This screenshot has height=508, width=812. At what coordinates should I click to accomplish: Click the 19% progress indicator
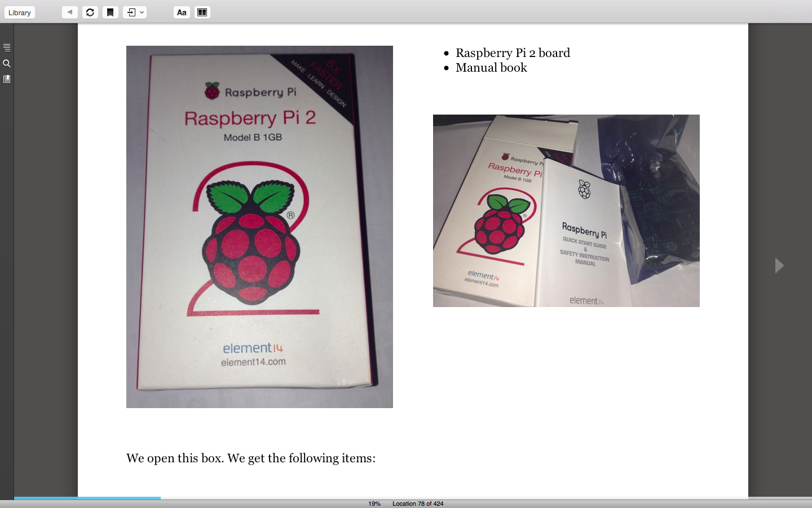(374, 503)
